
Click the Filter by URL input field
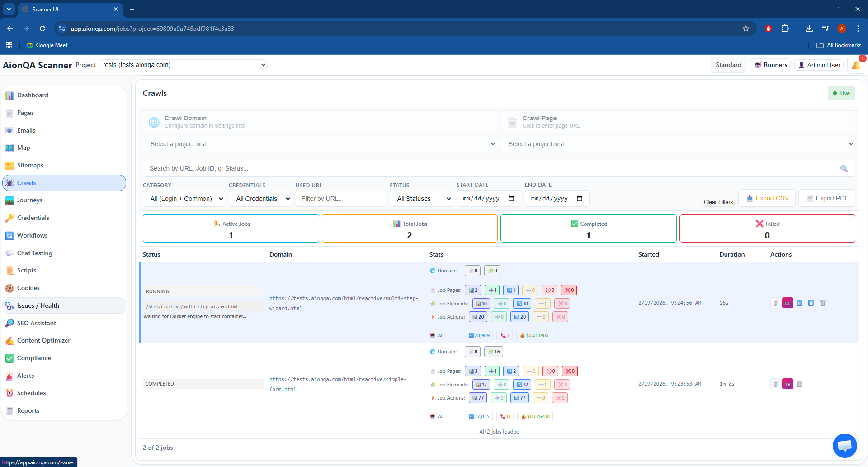pyautogui.click(x=340, y=199)
